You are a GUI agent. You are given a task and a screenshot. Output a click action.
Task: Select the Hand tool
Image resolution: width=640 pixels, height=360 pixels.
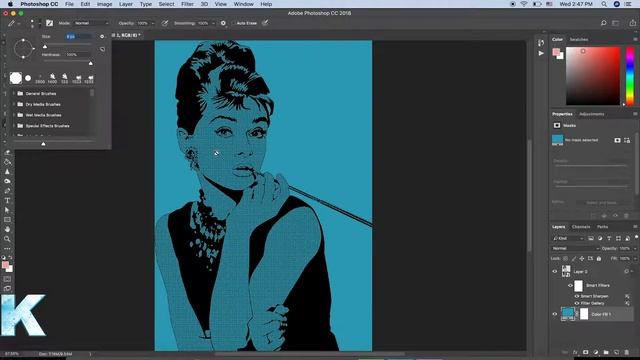(7, 229)
